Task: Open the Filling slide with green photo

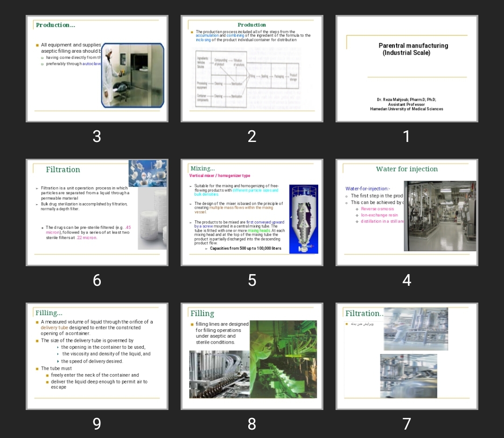Action: (252, 356)
